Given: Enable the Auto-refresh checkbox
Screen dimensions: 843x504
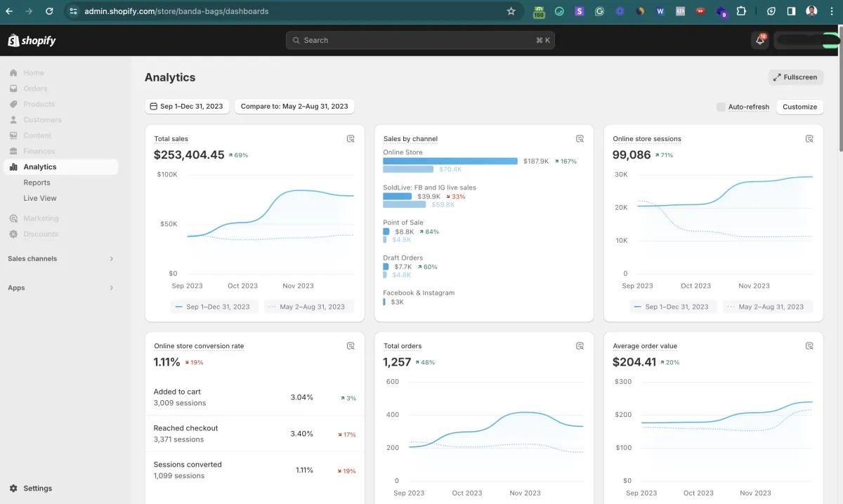Looking at the screenshot, I should [x=721, y=107].
